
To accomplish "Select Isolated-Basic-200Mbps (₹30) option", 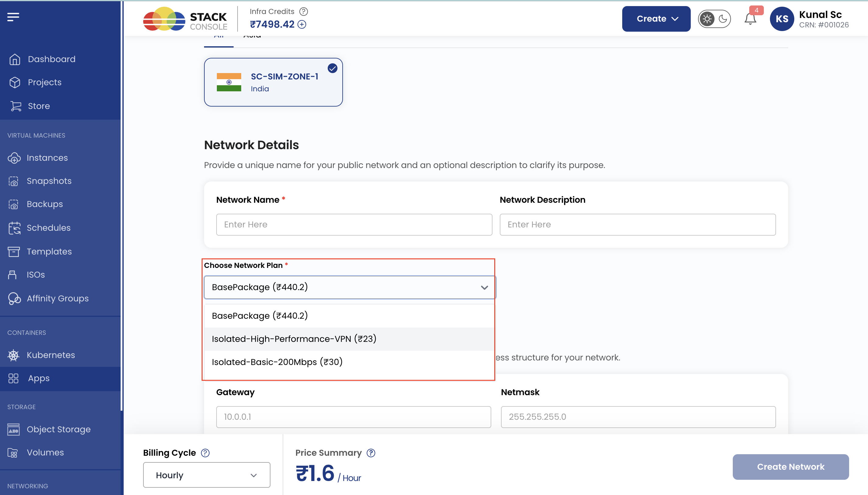I will (x=349, y=362).
